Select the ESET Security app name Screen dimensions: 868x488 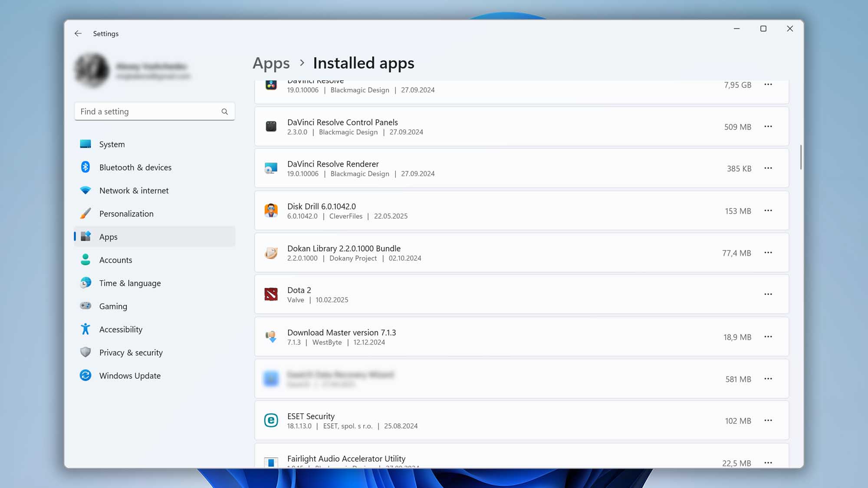click(x=311, y=416)
